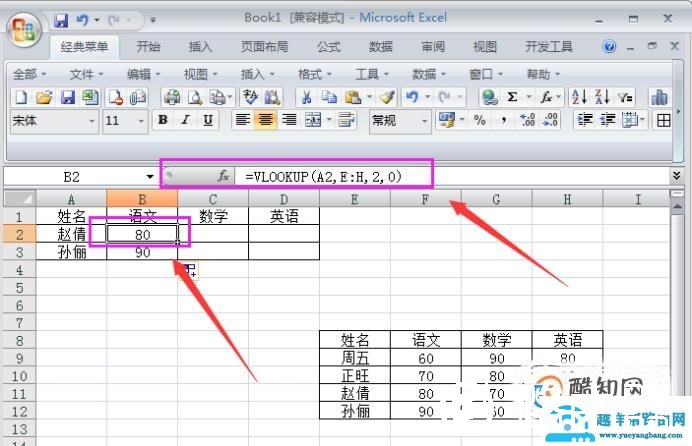Select cell B3 containing 90
692x446 pixels.
click(x=142, y=252)
